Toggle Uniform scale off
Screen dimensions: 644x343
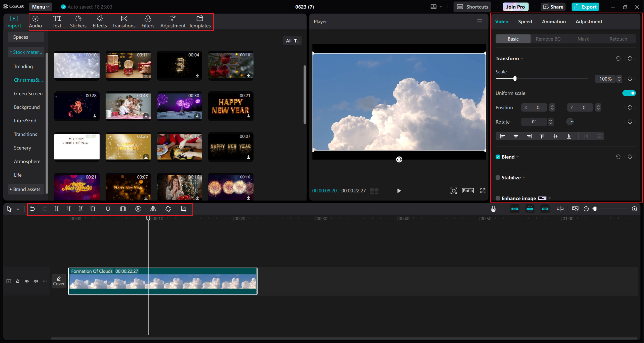point(629,93)
